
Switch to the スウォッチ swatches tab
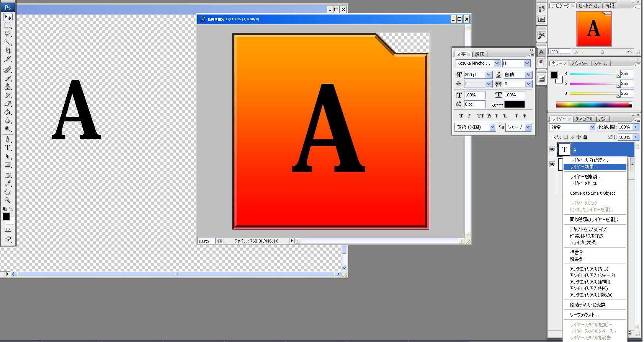pyautogui.click(x=579, y=64)
